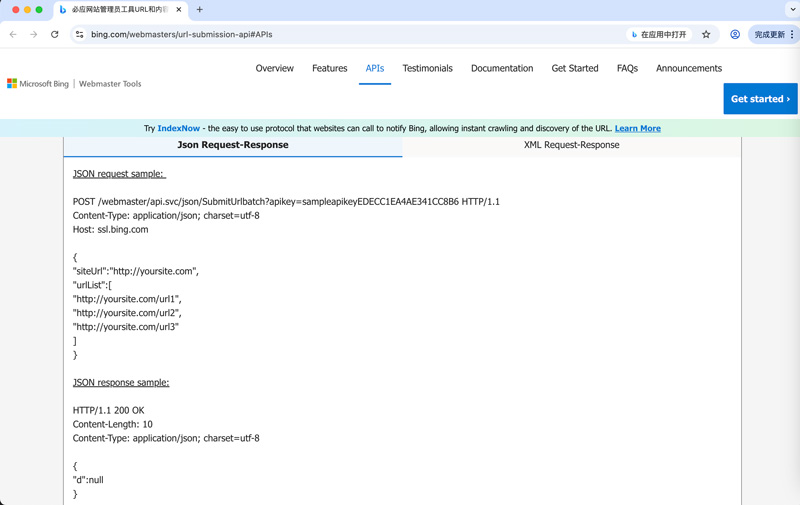This screenshot has height=505, width=800.
Task: Open the Features navigation item
Action: pos(329,68)
